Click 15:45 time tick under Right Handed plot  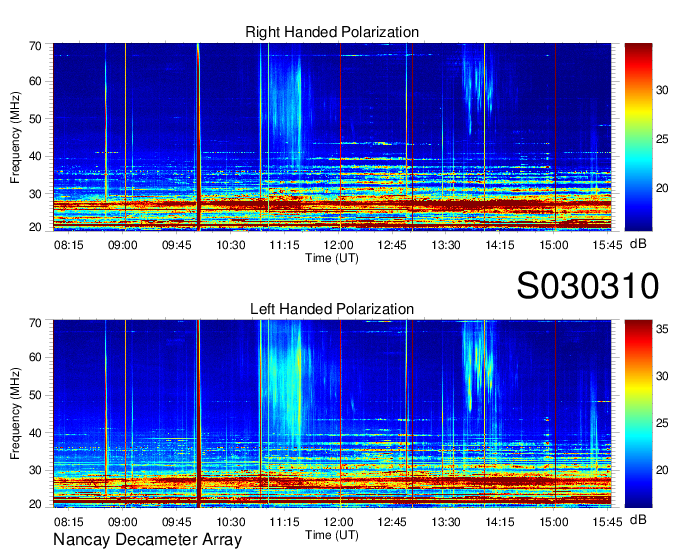pos(608,245)
